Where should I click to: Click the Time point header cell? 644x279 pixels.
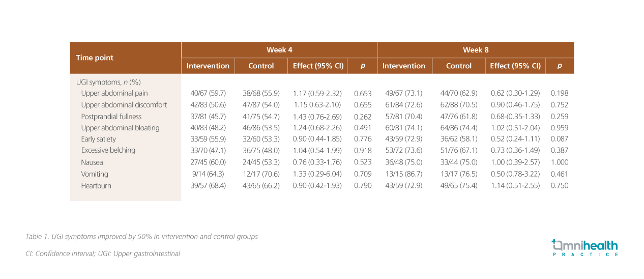(95, 58)
